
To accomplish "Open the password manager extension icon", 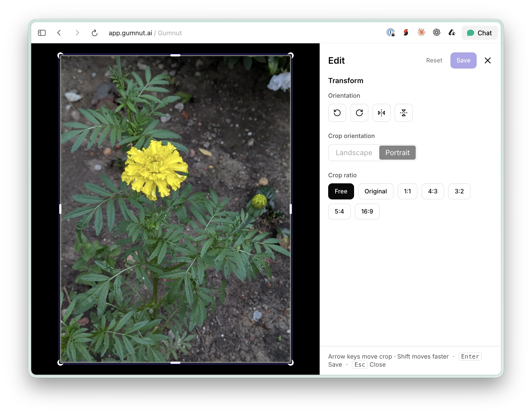I will pyautogui.click(x=391, y=33).
